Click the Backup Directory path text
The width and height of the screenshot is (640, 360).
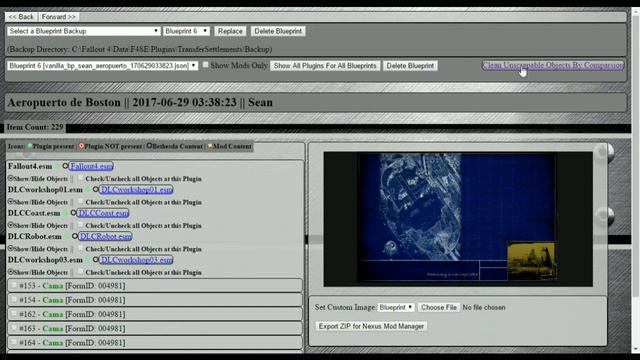click(140, 49)
